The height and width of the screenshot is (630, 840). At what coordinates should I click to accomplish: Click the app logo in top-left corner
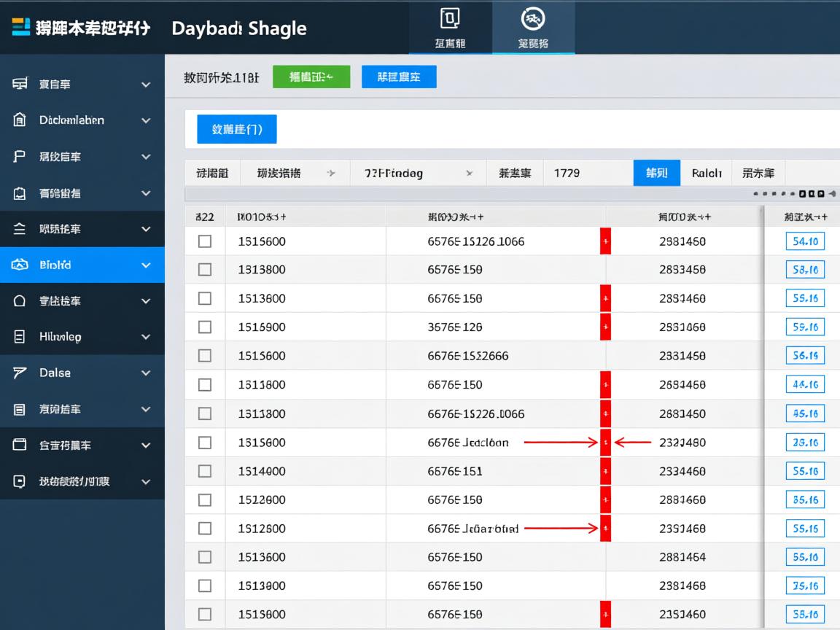21,28
